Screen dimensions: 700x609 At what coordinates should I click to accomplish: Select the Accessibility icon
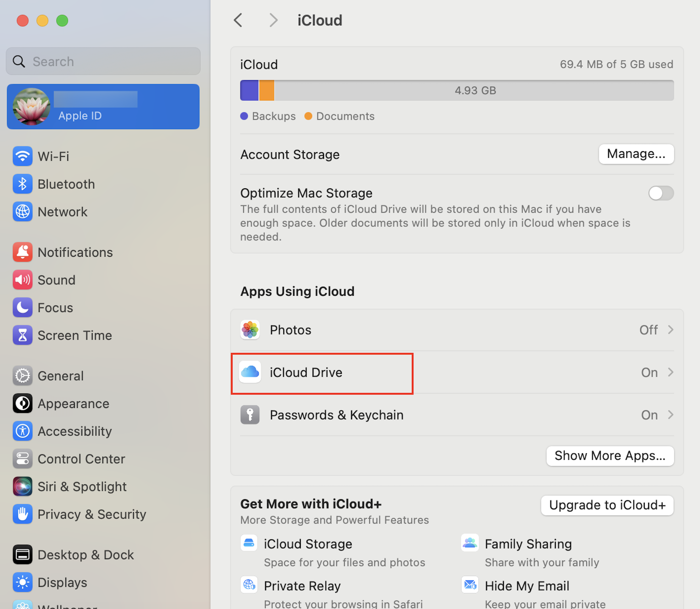23,431
